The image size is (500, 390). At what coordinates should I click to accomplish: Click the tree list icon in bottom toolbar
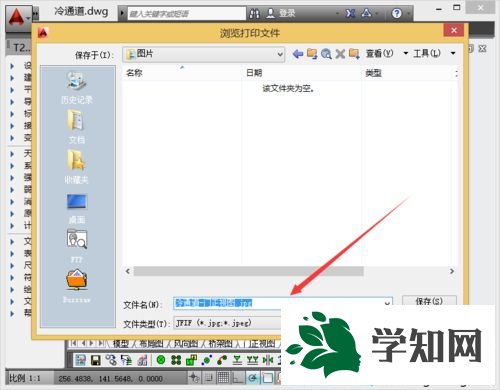click(126, 360)
